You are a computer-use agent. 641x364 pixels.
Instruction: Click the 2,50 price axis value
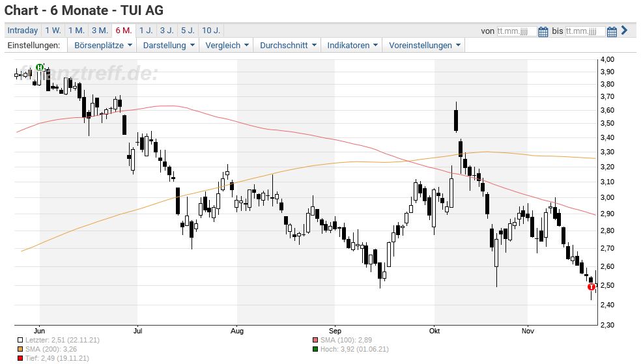point(608,286)
